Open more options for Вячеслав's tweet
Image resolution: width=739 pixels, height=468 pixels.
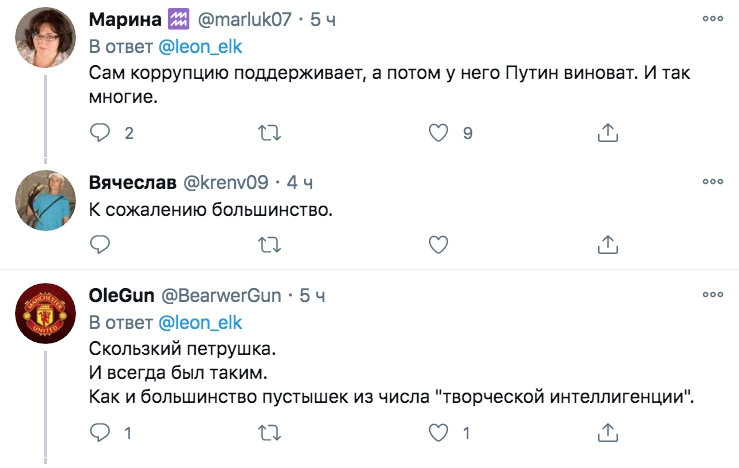pyautogui.click(x=712, y=181)
